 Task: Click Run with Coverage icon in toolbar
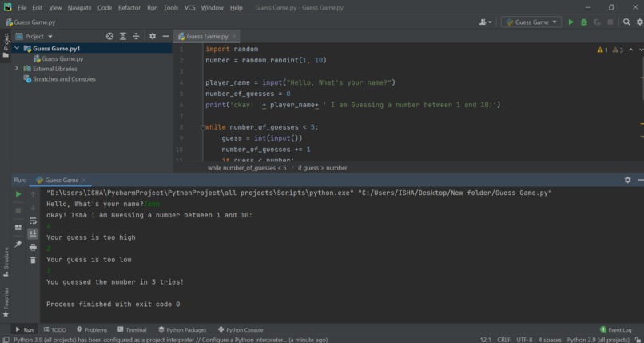click(x=597, y=22)
